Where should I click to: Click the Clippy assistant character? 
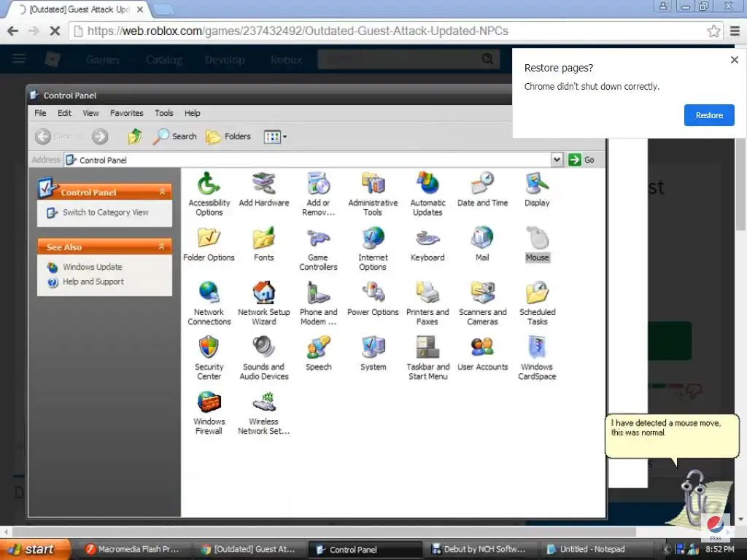tap(698, 497)
